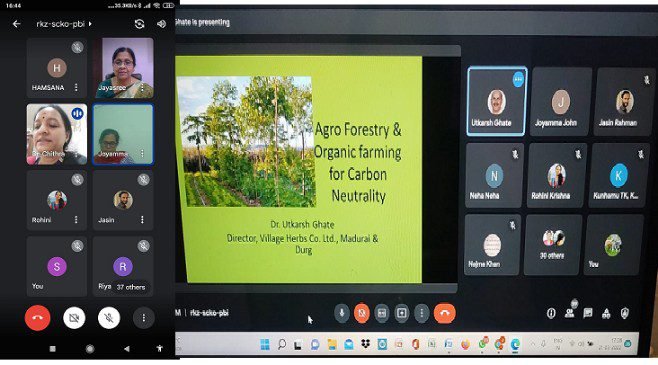Open the three-dot menu on HAMSANA's tile
Screen dimensions: 658x365
tap(76, 87)
